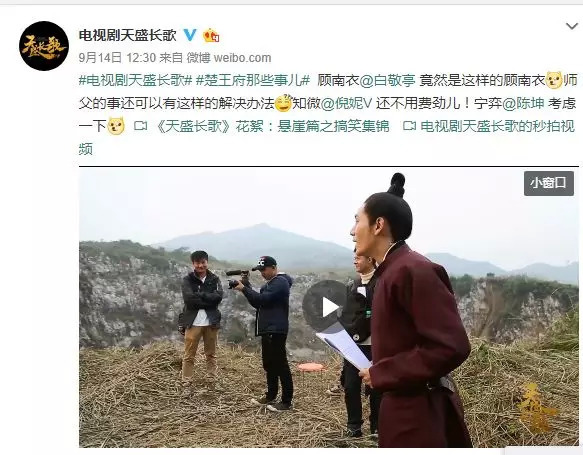Switch video to 小窗口 mode

click(x=549, y=183)
